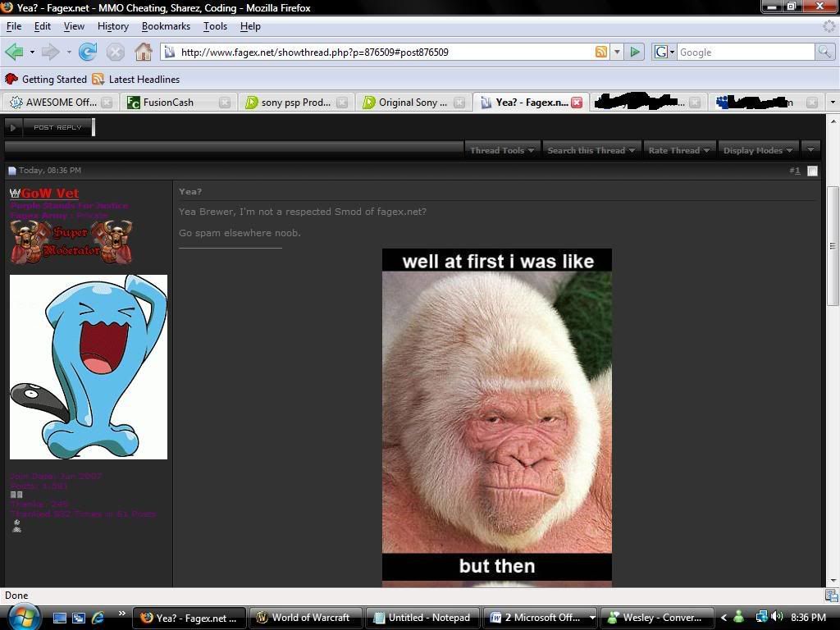The height and width of the screenshot is (630, 840).
Task: Open the address bar history dropdown
Action: (x=617, y=52)
